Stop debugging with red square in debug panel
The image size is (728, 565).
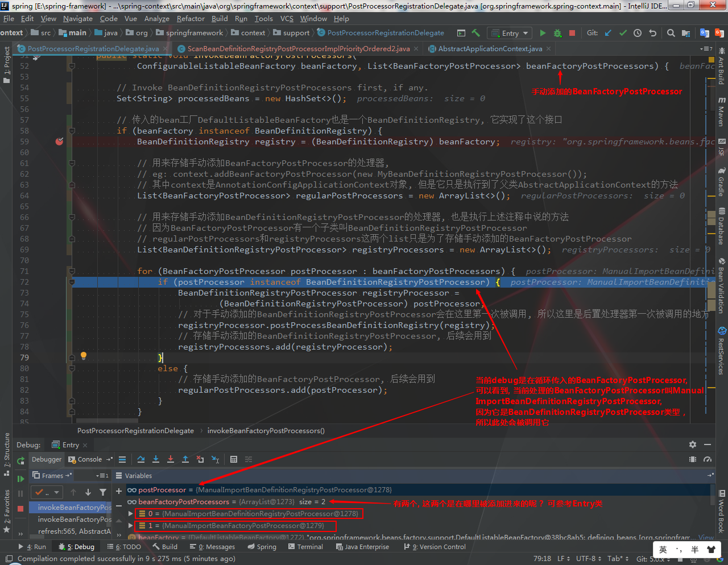click(x=20, y=508)
